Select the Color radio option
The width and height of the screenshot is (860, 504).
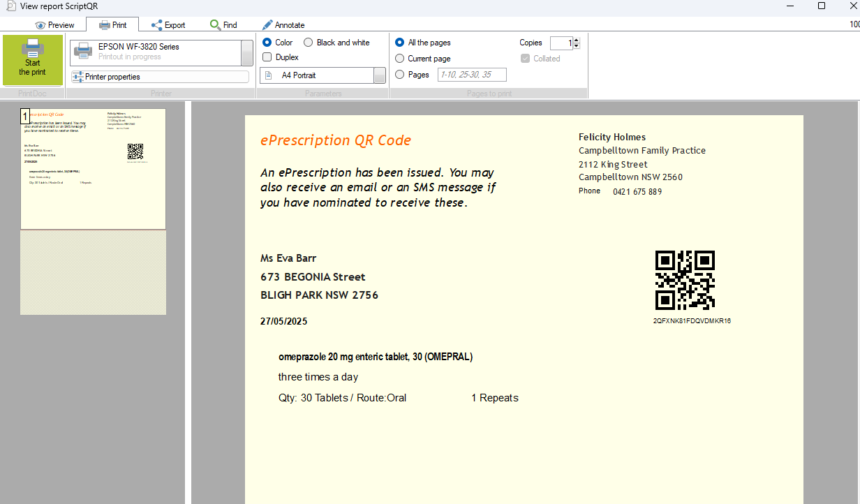[x=267, y=43]
